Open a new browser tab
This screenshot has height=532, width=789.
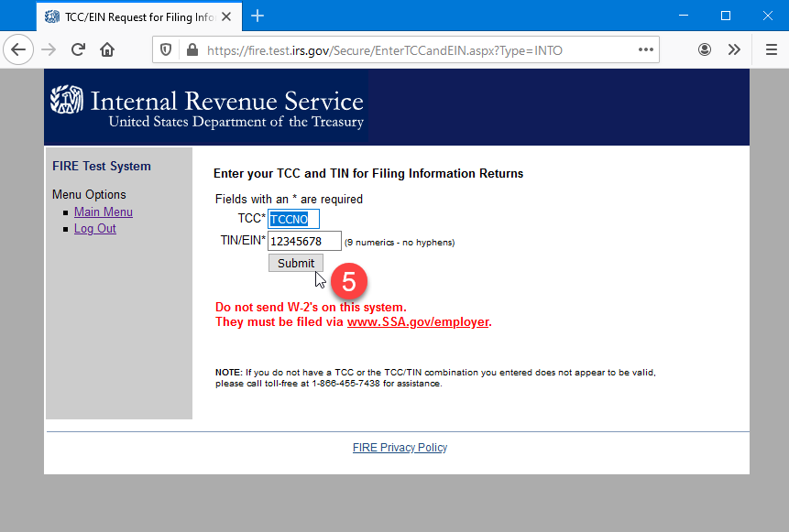click(258, 16)
